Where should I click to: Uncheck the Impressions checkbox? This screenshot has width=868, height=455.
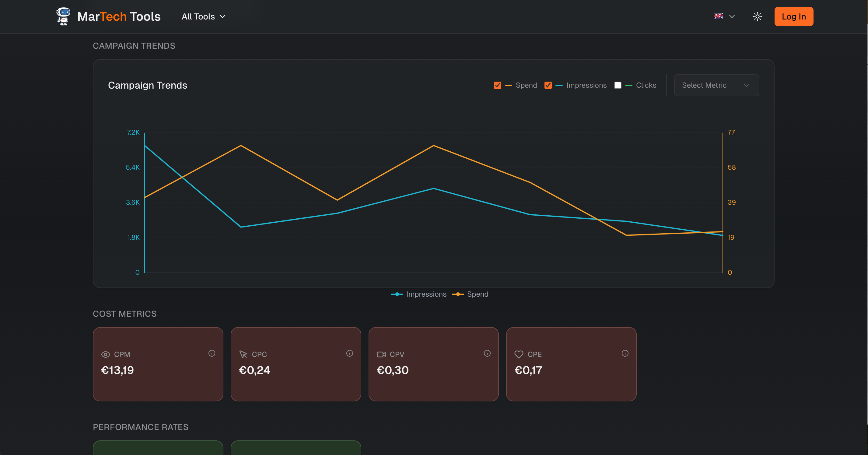click(x=548, y=85)
